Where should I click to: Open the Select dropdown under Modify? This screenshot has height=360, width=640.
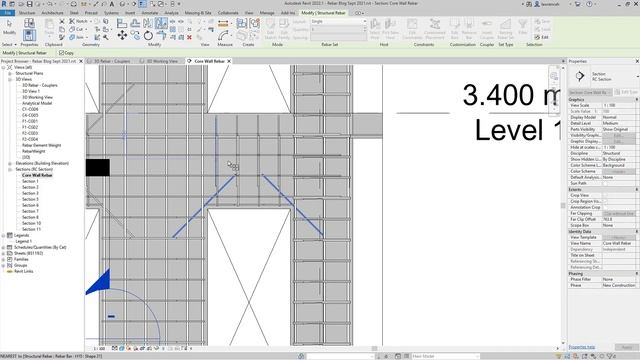click(9, 44)
